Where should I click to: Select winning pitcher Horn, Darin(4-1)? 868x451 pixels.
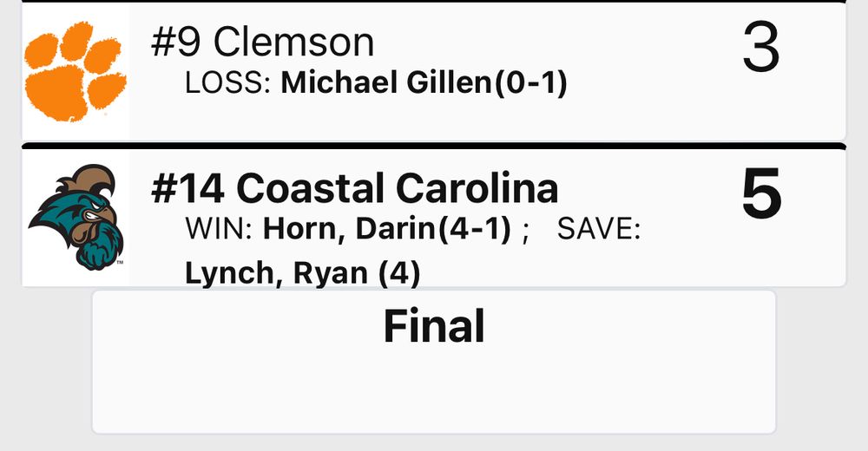coord(387,229)
